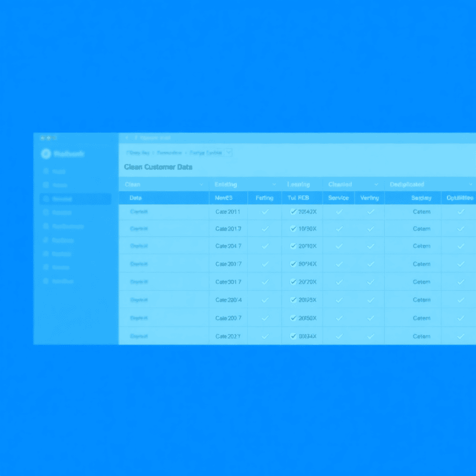Image resolution: width=476 pixels, height=476 pixels.
Task: Toggle the checkbox in the Cate 2011 row
Action: [293, 212]
